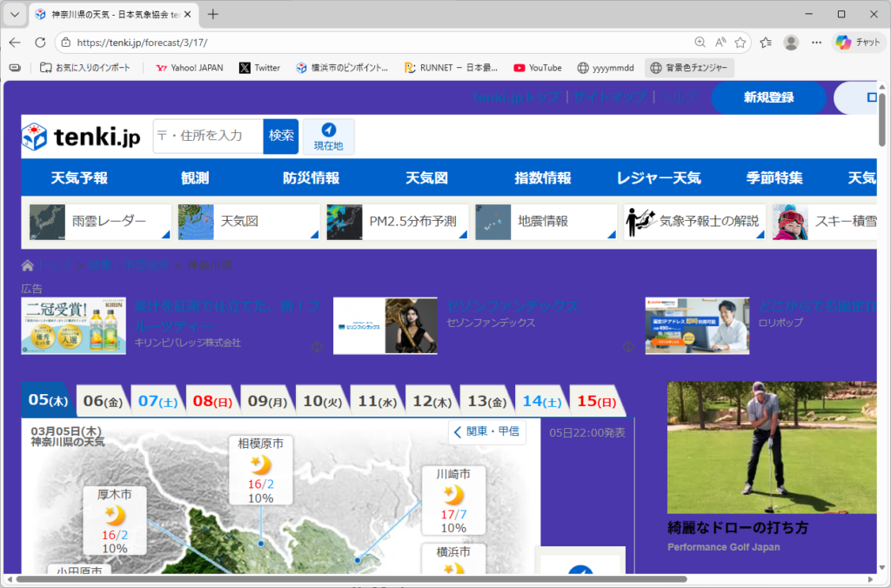
Task: Go back to 関東・甲信 region
Action: [487, 431]
